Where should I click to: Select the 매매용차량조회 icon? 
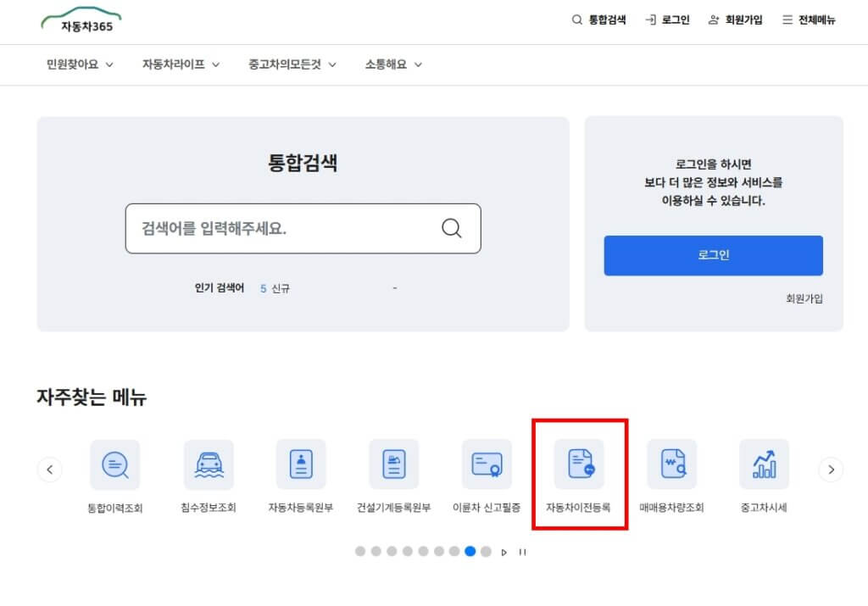coord(671,464)
